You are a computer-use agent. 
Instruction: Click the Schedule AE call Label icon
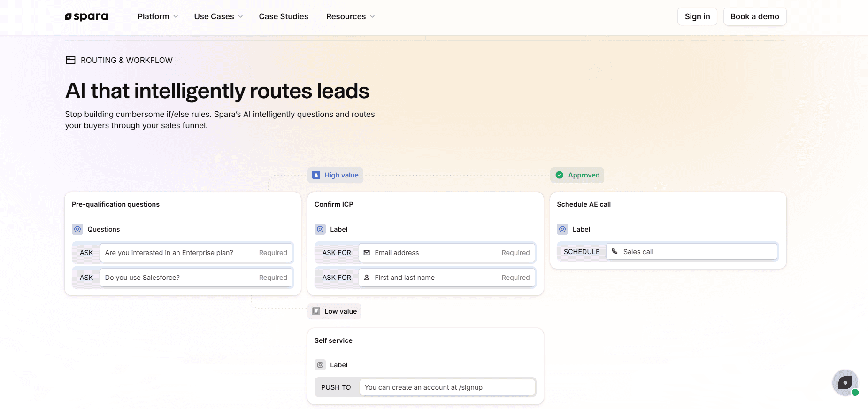click(x=562, y=229)
